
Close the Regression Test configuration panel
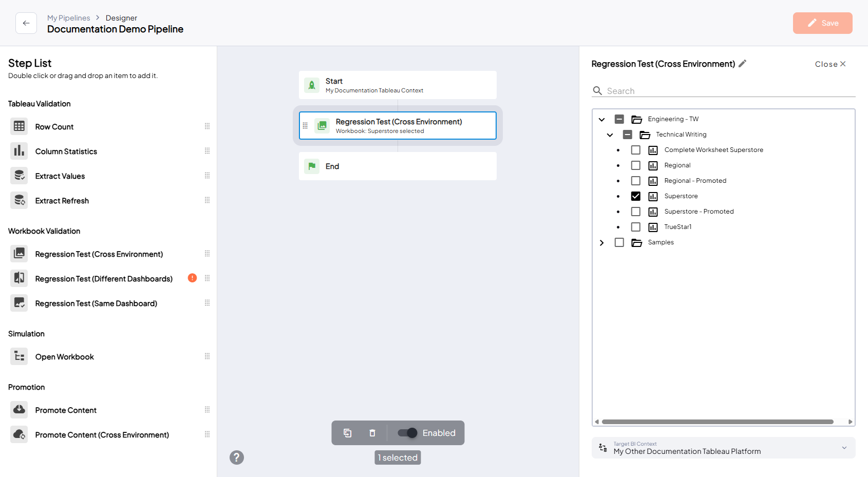coord(831,64)
